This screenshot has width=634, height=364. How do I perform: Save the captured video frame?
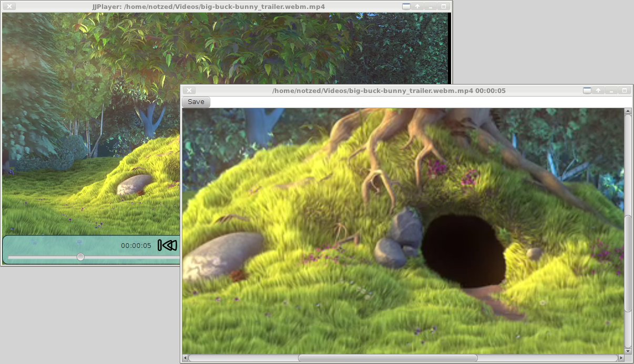[196, 102]
